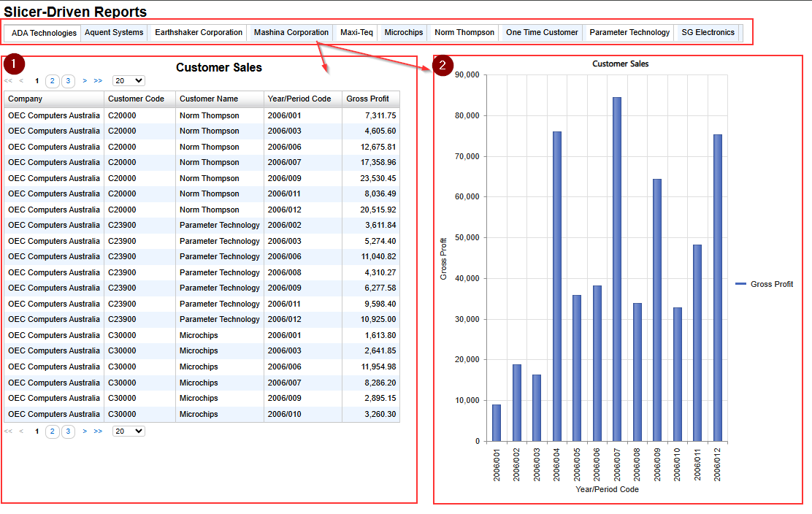Click Microchips name in 2006/010 row
This screenshot has width=812, height=514.
(x=199, y=414)
